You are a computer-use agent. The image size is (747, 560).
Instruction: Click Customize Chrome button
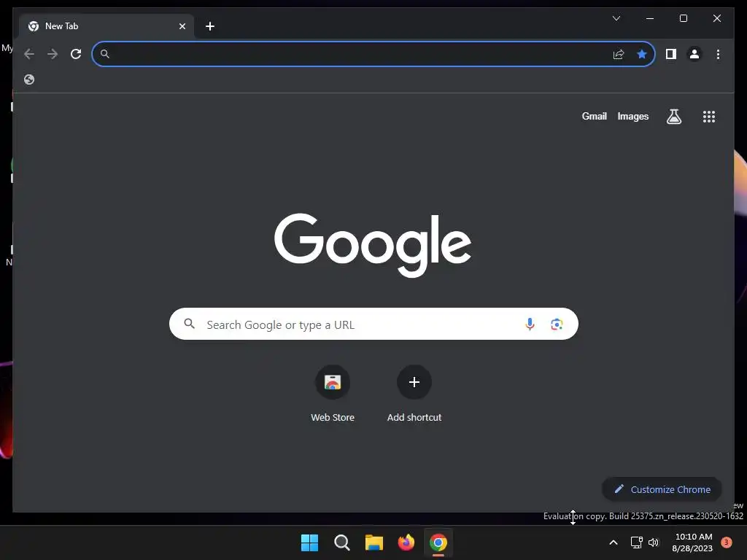tap(662, 489)
